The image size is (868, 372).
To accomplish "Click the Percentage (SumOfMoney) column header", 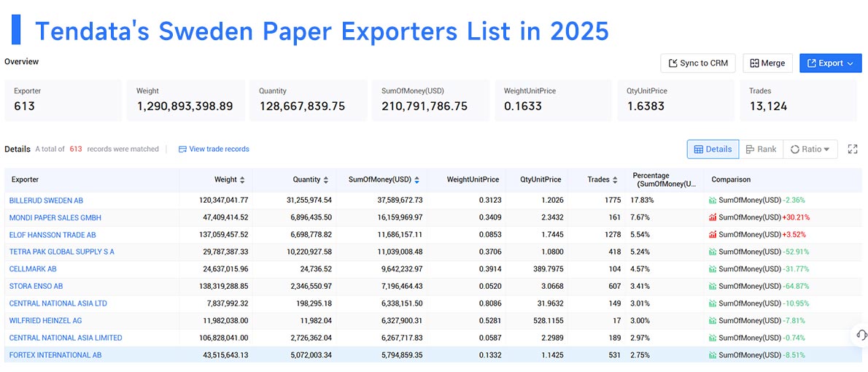I will click(x=664, y=180).
